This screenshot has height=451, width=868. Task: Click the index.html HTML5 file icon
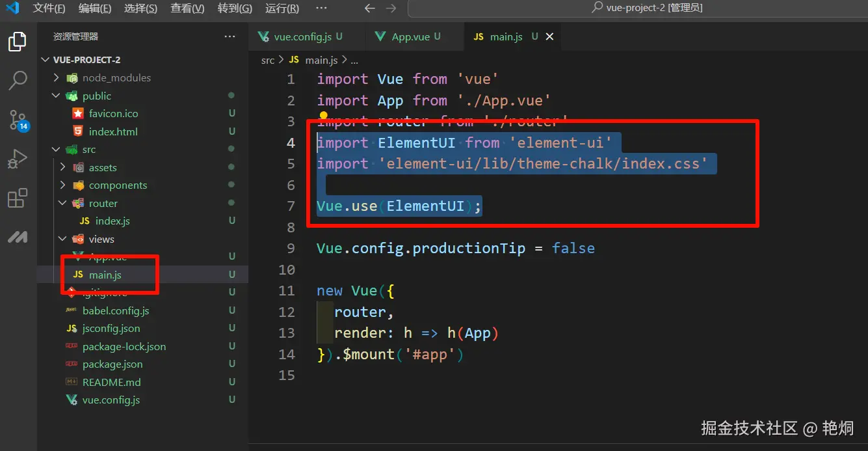click(x=78, y=131)
